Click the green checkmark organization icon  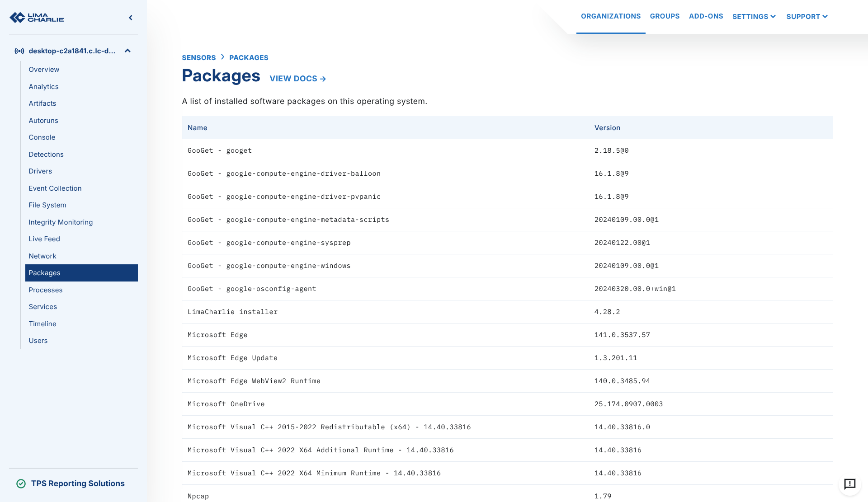[21, 483]
